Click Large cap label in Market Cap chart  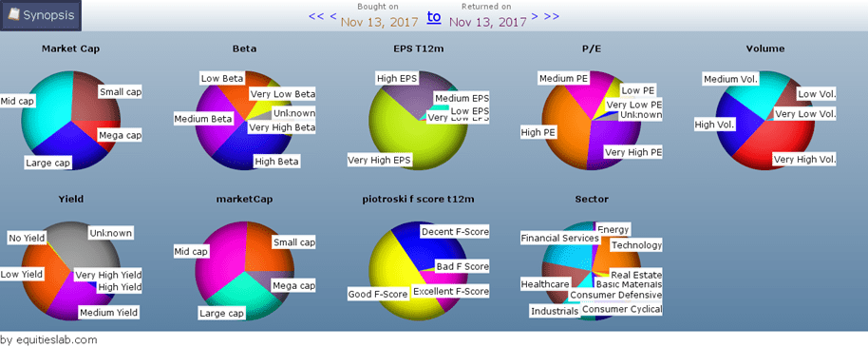47,163
